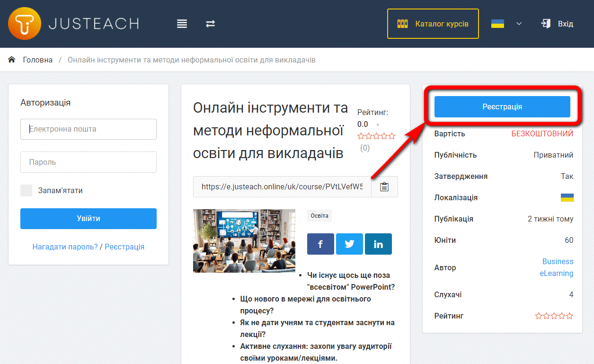Screen dimensions: 594x364
Task: Click the Освіта category tag
Action: [x=319, y=215]
